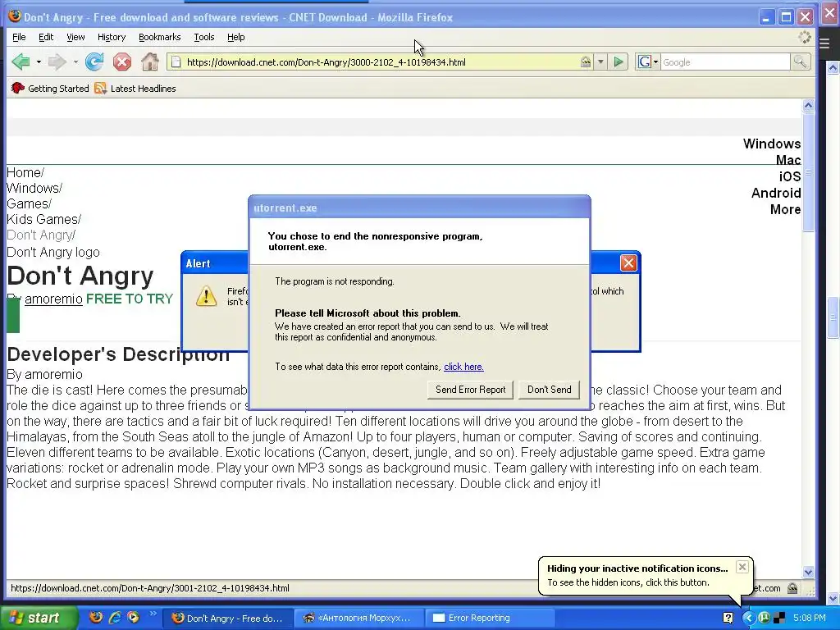
Task: Switch to the Error Reporting taskbar button
Action: [x=491, y=618]
